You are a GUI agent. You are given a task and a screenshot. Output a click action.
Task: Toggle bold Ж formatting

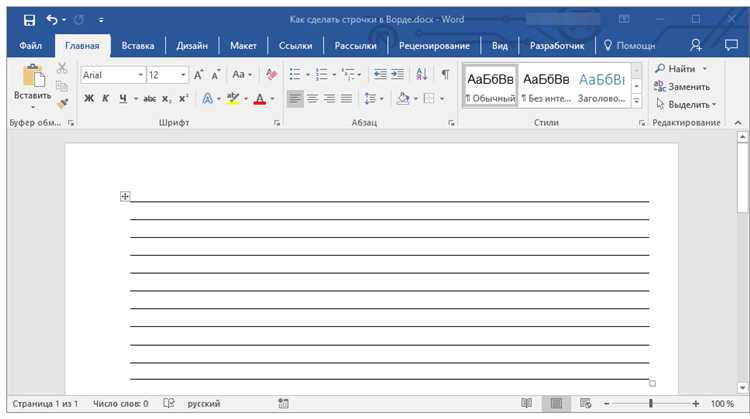[x=89, y=99]
